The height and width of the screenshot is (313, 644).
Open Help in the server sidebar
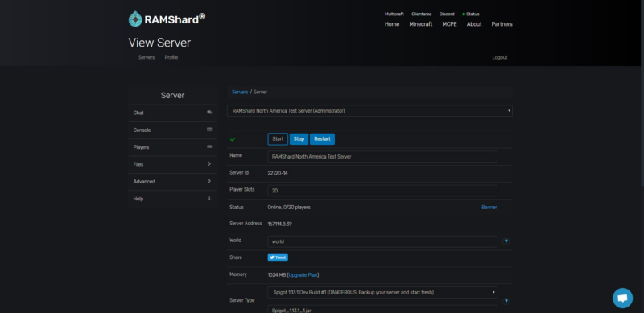pyautogui.click(x=172, y=199)
